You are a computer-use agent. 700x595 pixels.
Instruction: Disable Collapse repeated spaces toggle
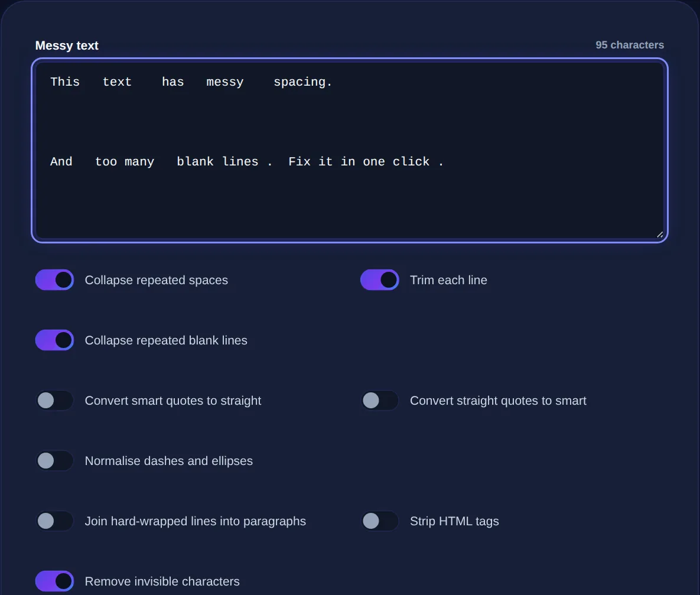click(54, 280)
